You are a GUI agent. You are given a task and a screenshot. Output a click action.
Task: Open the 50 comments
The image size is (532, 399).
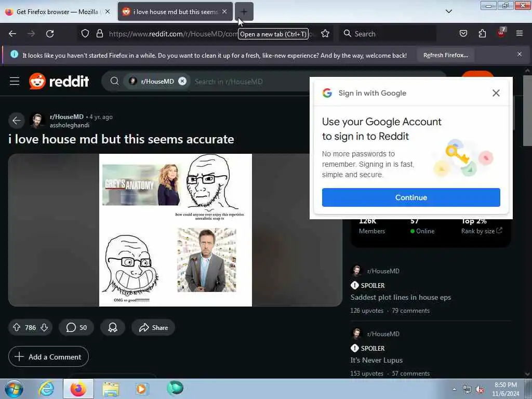tap(76, 327)
